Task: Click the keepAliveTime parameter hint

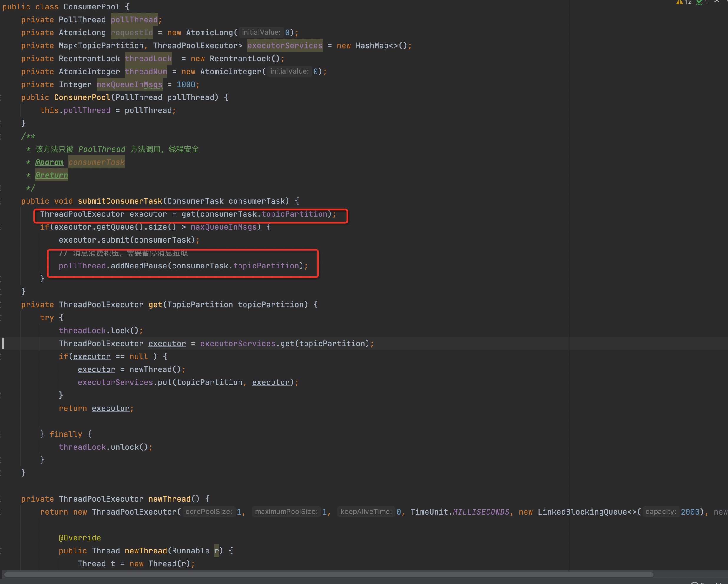Action: point(366,512)
